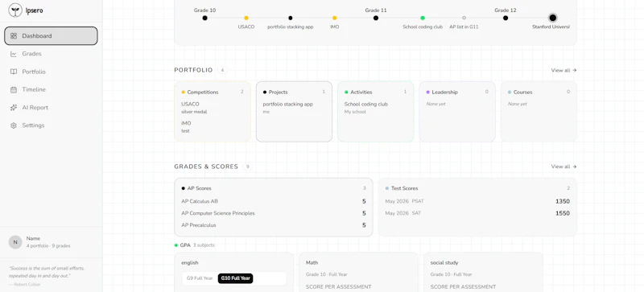Click the Portfolio count badge 4
Viewport: 644px width, 292px height.
pos(222,70)
